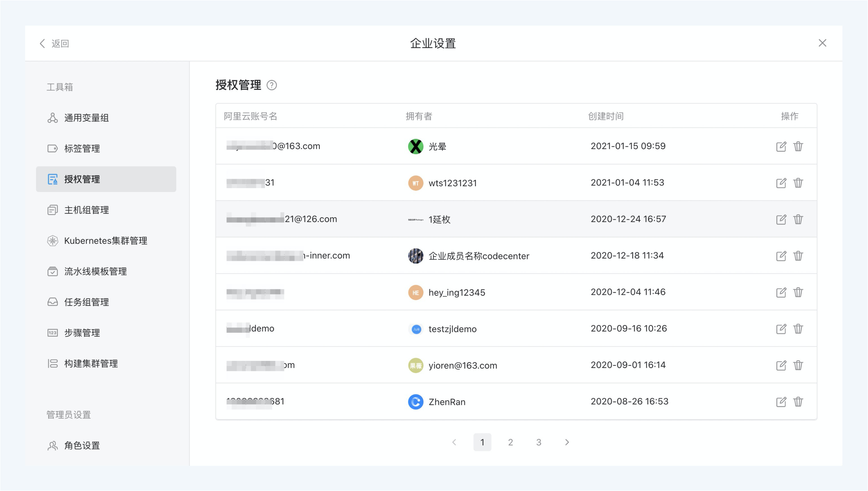
Task: Click the edit icon for 光晕 row
Action: pos(781,146)
